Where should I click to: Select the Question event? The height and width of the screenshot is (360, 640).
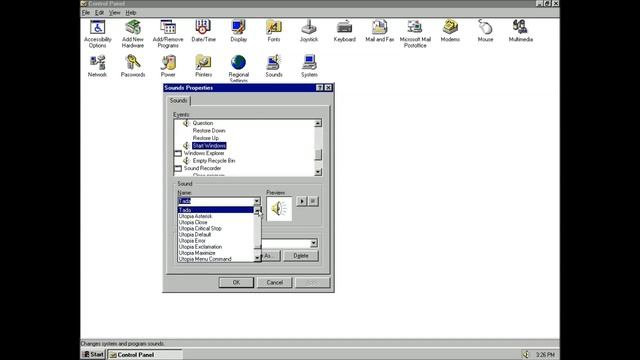tap(202, 123)
